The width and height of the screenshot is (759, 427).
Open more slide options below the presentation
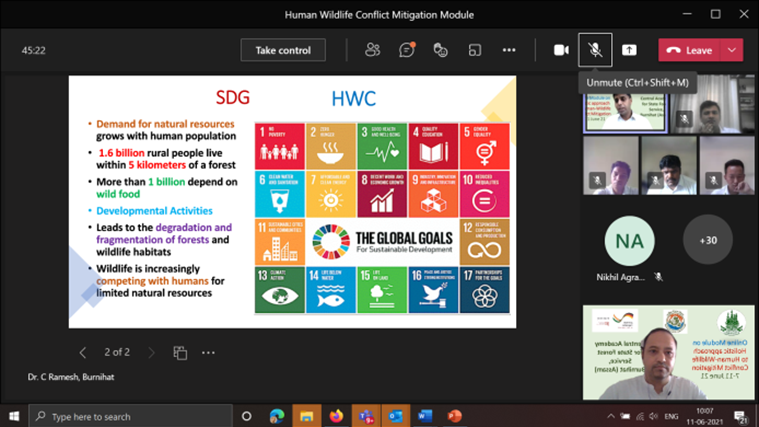click(x=208, y=352)
